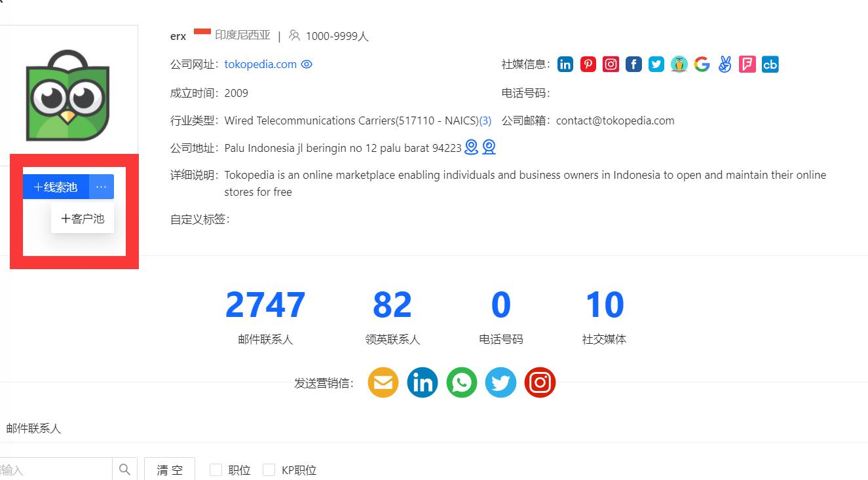
Task: Select +客户池 from the dropdown menu
Action: [83, 219]
